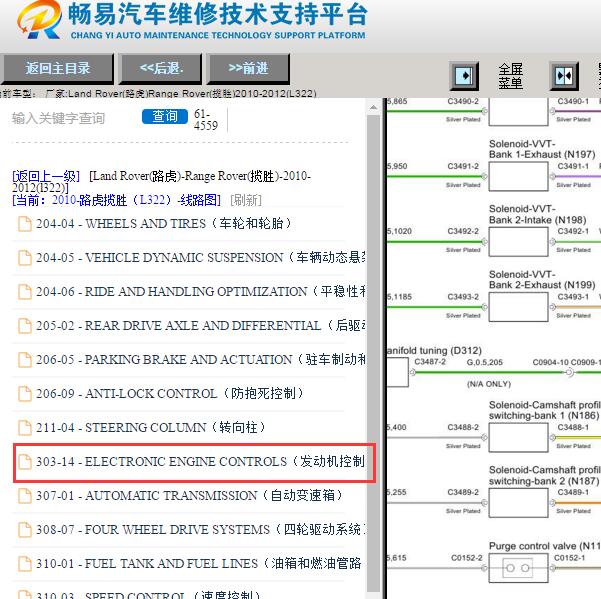Click the Purge control valve component symbol
This screenshot has width=601, height=599.
pos(519,568)
